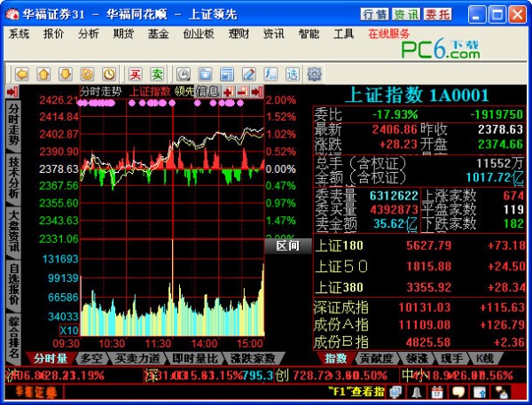Switch to the K线 tab
The height and width of the screenshot is (405, 532).
point(484,358)
